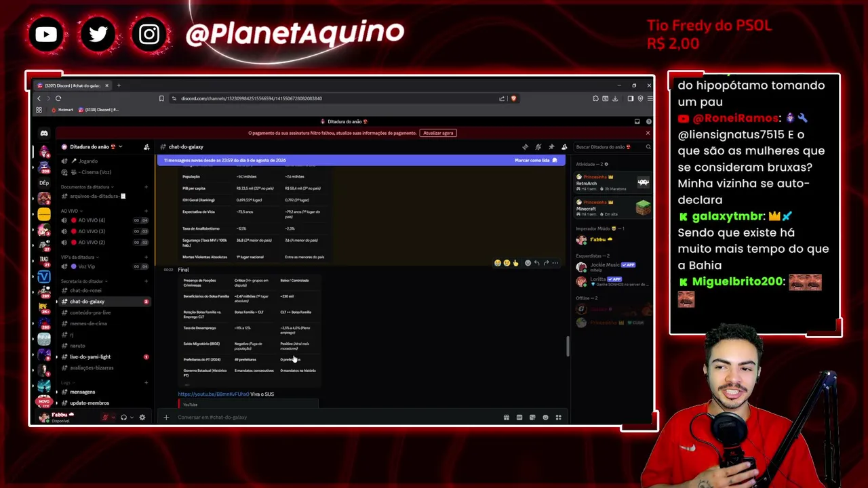Screen dimensions: 868x488
Task: Reply to the hovered message
Action: click(536, 263)
